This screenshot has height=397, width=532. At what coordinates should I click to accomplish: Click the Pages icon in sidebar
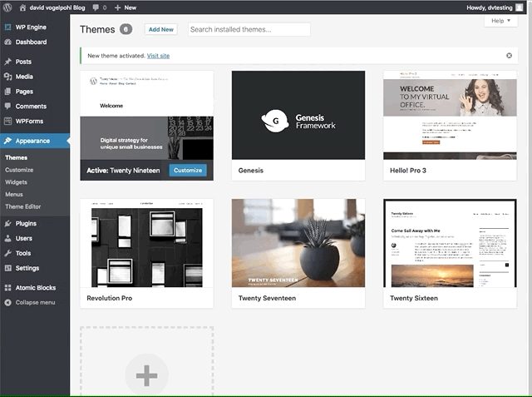pos(7,92)
